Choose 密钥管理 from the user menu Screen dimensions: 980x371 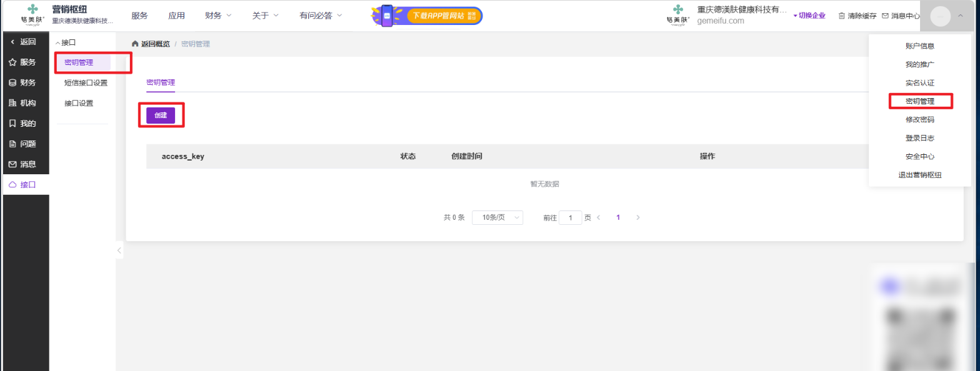coord(919,101)
